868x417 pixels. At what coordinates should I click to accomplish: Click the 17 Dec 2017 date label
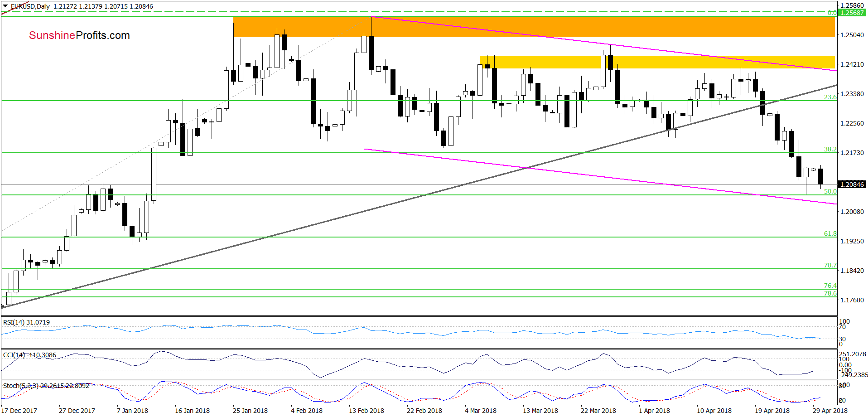tap(19, 411)
